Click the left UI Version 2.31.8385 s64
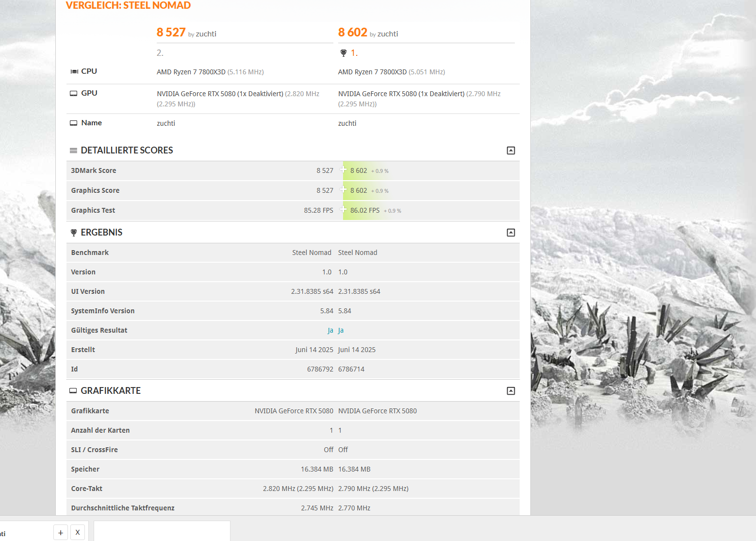 click(x=312, y=291)
